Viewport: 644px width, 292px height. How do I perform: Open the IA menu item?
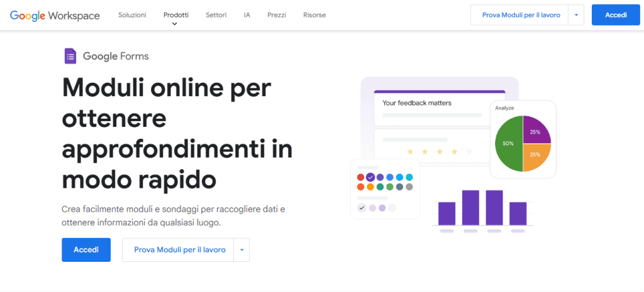click(x=247, y=15)
